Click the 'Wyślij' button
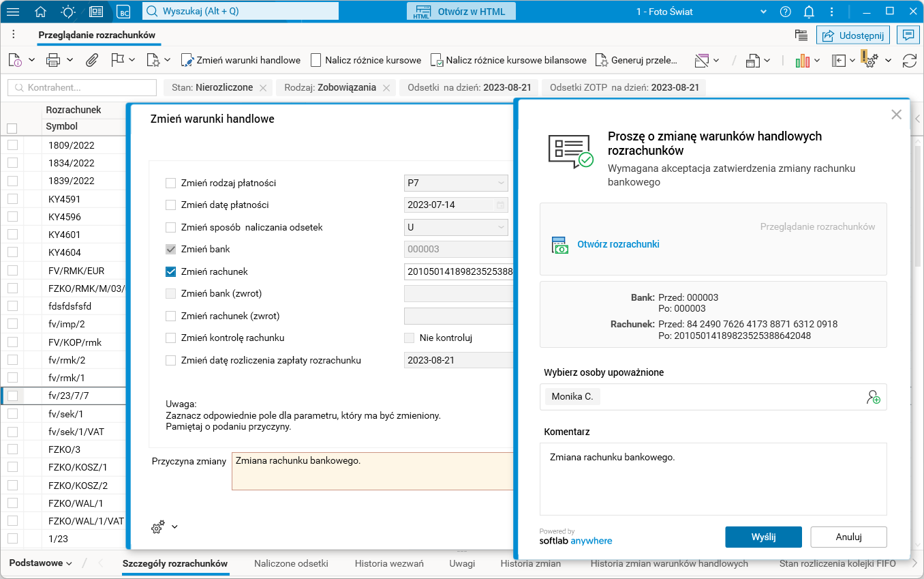 (763, 537)
